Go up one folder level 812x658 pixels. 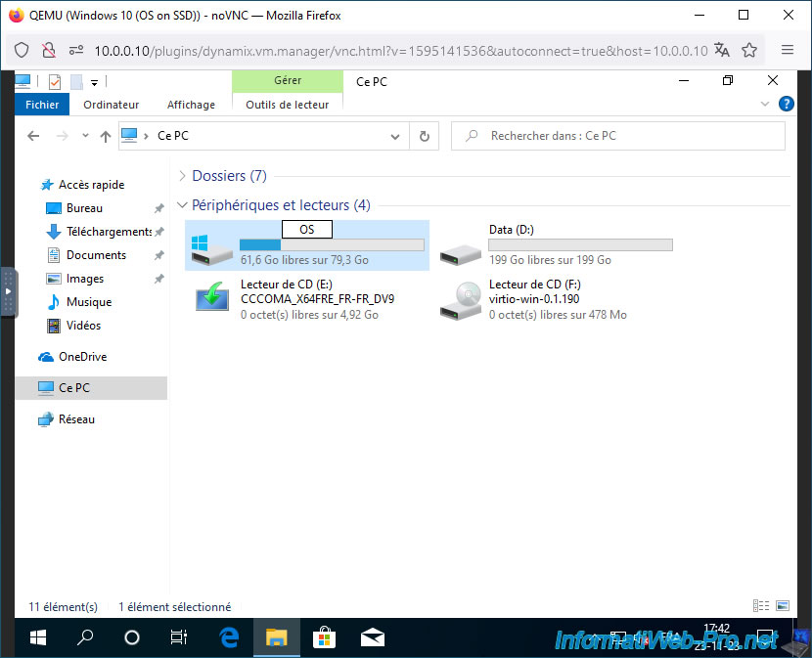[106, 136]
